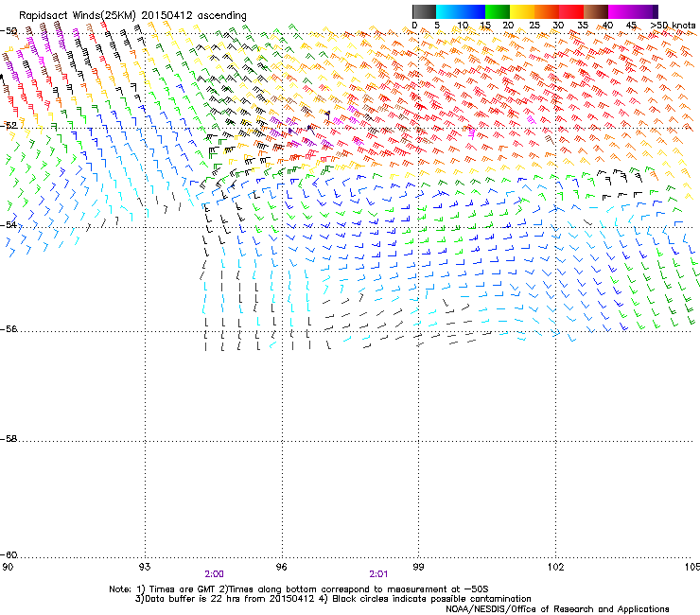Screen dimensions: 700x615
Task: Click the -50 latitude axis label
Action: [x=9, y=31]
